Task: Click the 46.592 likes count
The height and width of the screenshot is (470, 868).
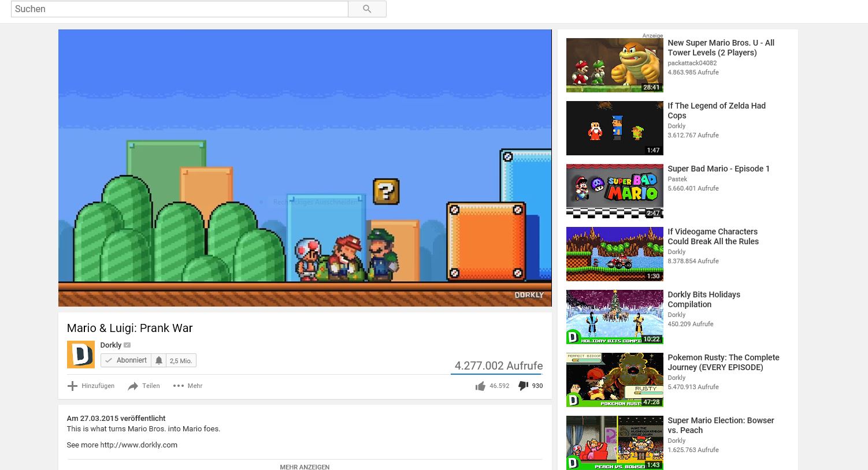Action: coord(499,386)
